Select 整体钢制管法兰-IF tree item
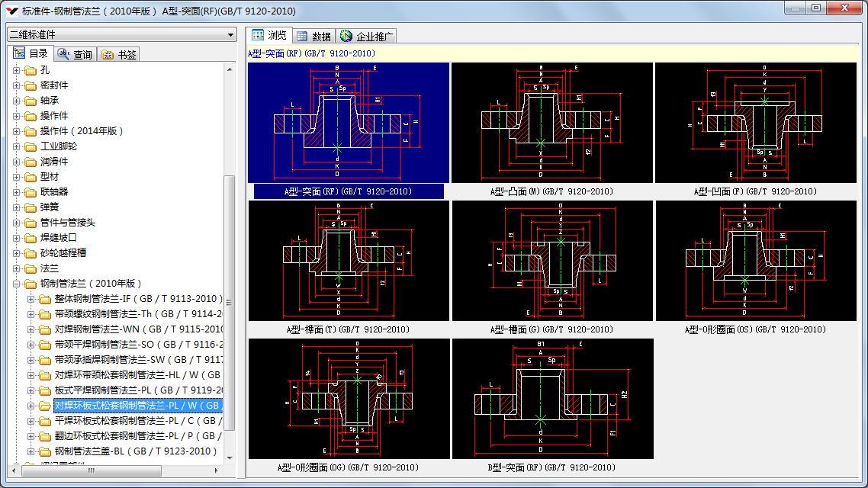868x488 pixels. point(138,299)
